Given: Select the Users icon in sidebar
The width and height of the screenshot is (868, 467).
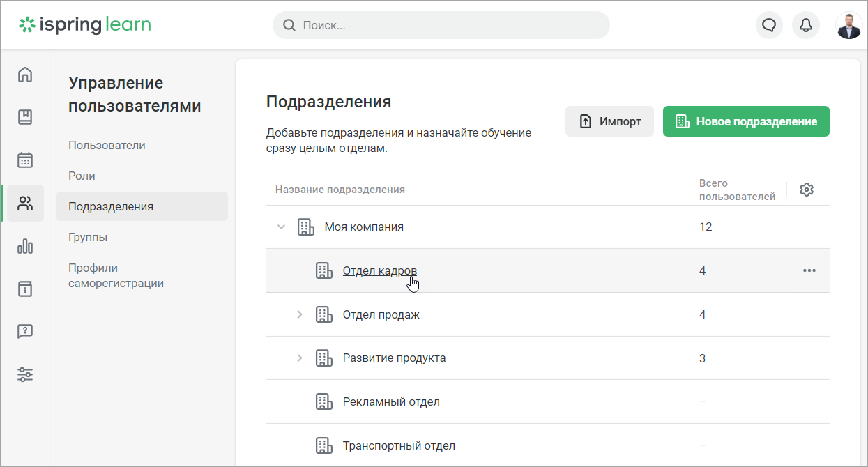Looking at the screenshot, I should point(25,203).
